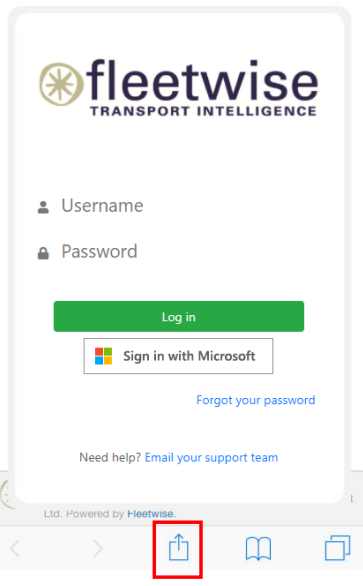
Task: Tap the Safari share icon
Action: [178, 548]
